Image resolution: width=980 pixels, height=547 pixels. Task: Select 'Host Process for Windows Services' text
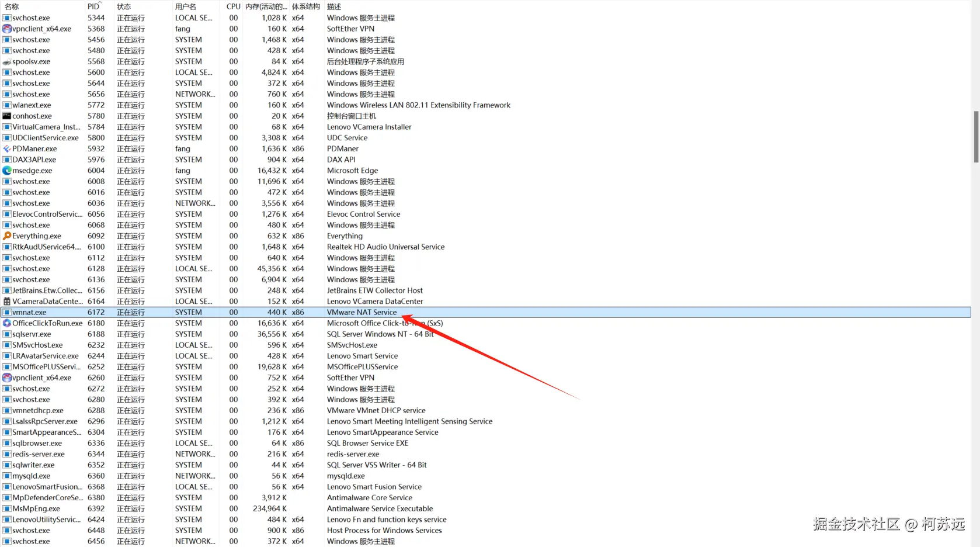point(384,531)
